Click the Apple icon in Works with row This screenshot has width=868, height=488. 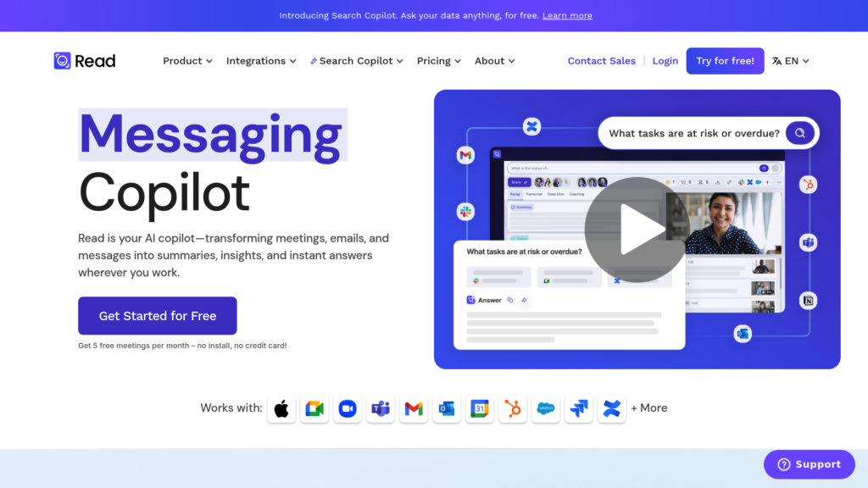pyautogui.click(x=281, y=408)
